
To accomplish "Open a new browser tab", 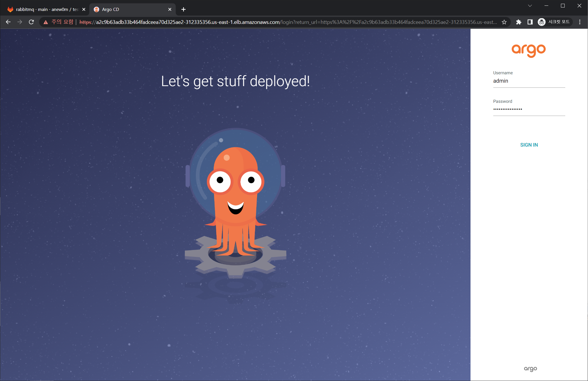I will click(x=183, y=9).
